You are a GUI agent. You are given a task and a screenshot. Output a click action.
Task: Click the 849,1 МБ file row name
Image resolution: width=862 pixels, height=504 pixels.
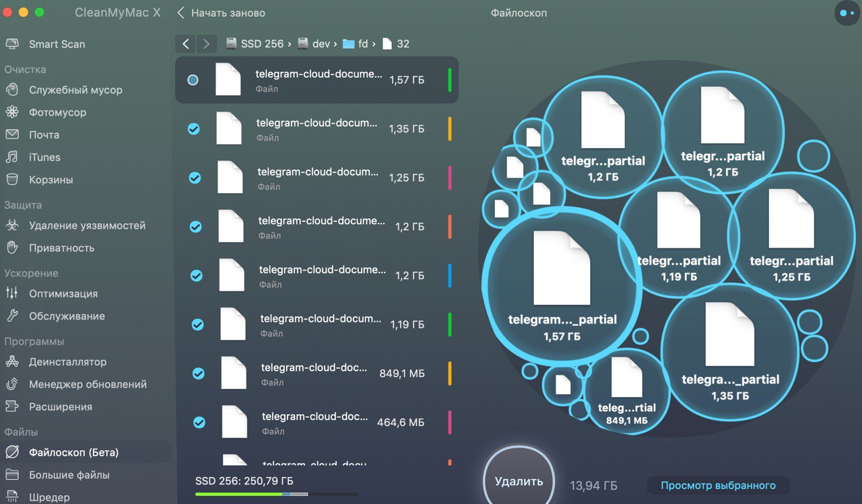click(314, 367)
